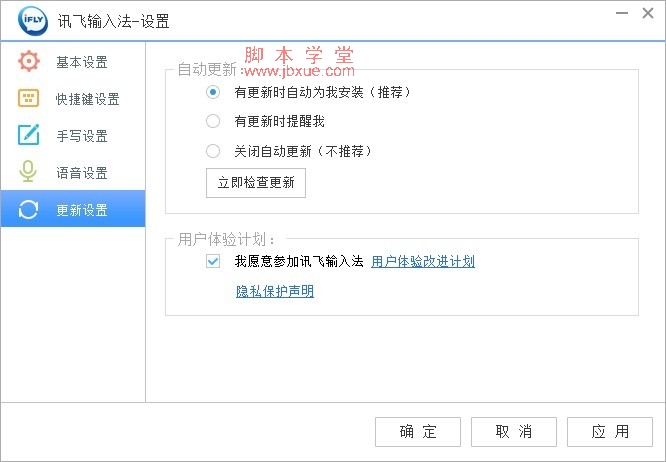Go to 语音设置 tab label
Viewport: 666px width, 462px height.
tap(82, 173)
